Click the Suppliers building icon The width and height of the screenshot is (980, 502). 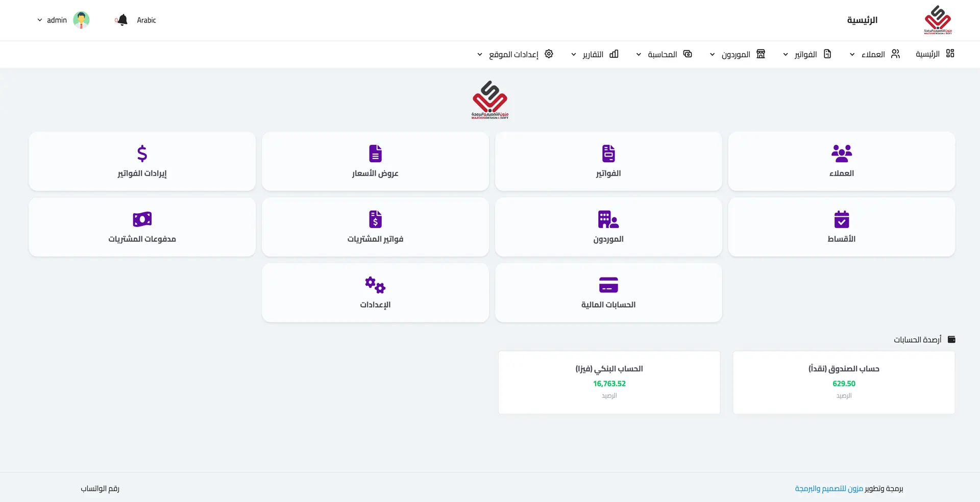[608, 219]
